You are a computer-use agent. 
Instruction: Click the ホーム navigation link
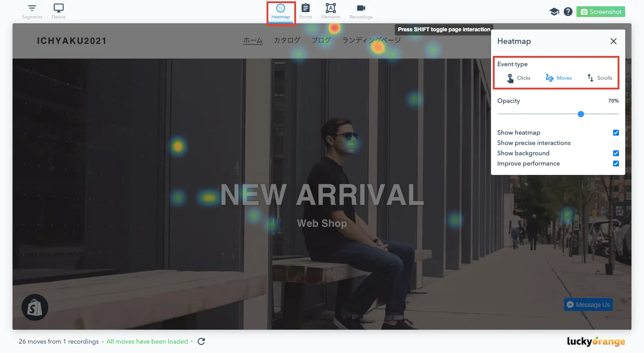(x=253, y=40)
